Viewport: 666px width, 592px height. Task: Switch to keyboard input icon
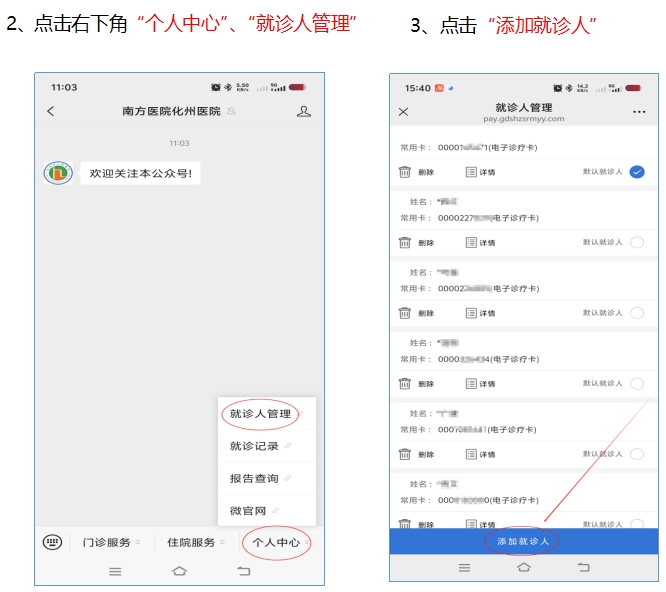[52, 542]
